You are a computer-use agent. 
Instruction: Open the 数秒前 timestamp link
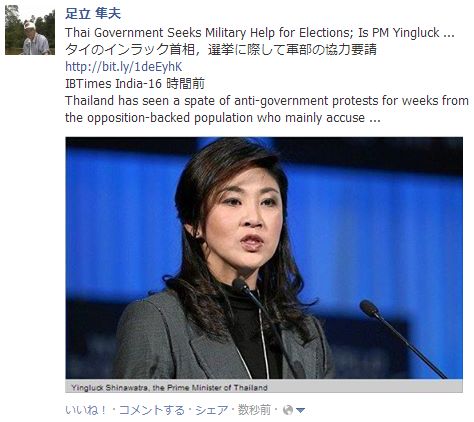[254, 410]
